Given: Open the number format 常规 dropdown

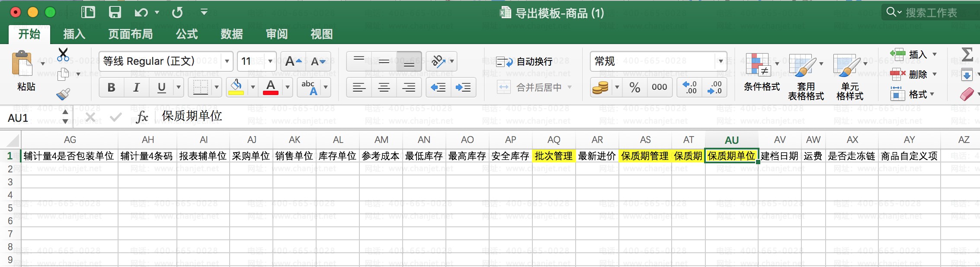Looking at the screenshot, I should click(x=721, y=61).
